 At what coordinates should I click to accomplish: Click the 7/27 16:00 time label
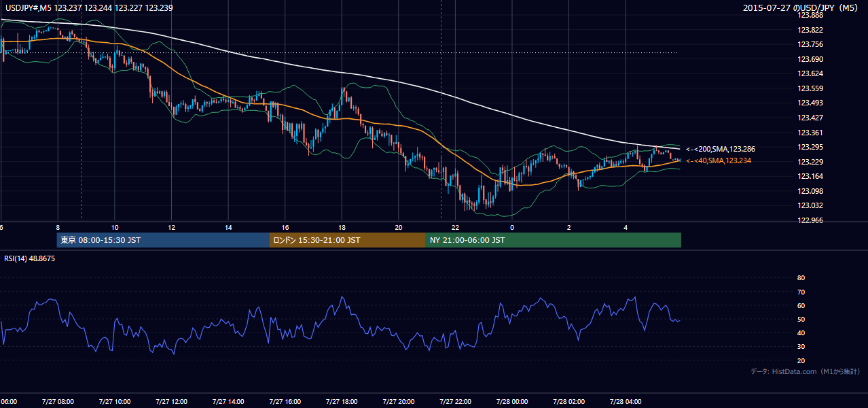click(285, 402)
